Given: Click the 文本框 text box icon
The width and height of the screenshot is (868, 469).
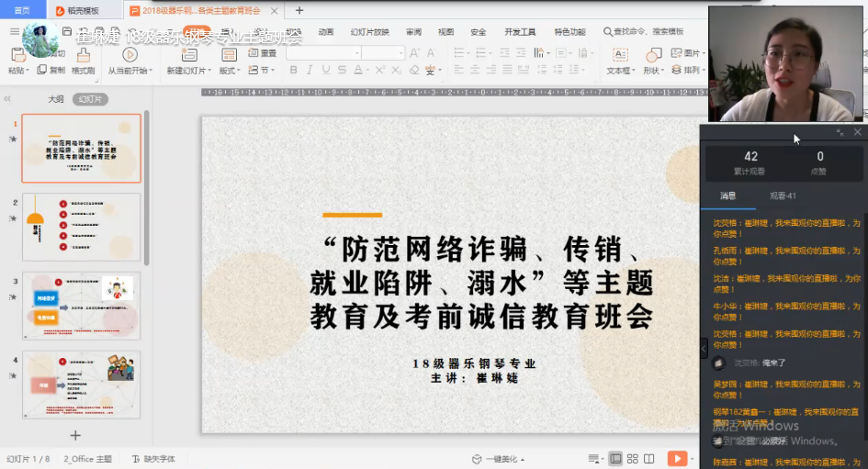Looking at the screenshot, I should pos(619,54).
